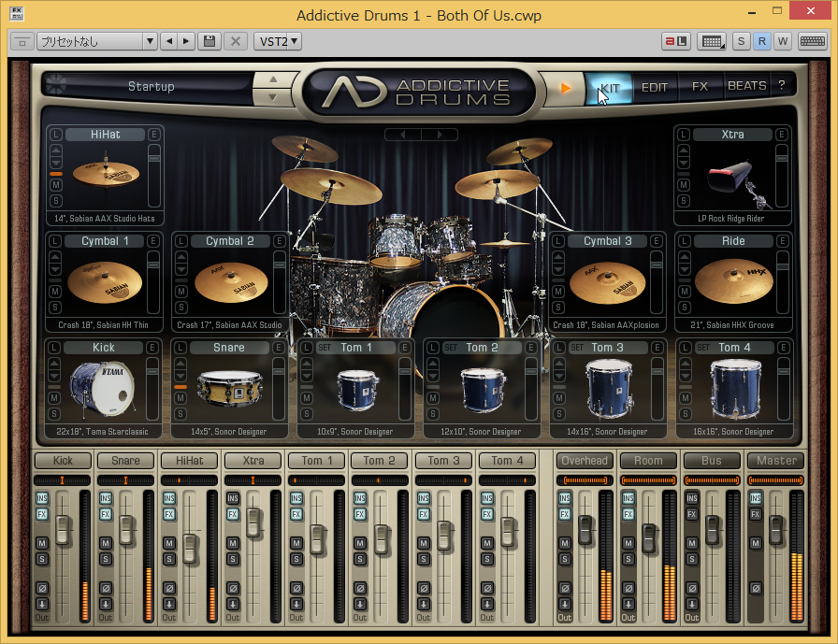Click the Tom 1 SET button
This screenshot has height=644, width=838.
[x=325, y=348]
